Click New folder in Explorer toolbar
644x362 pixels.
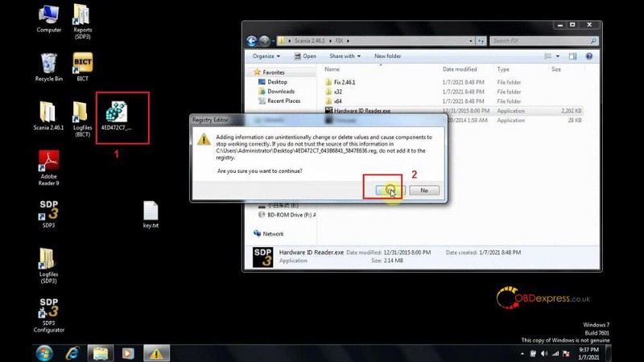coord(387,56)
